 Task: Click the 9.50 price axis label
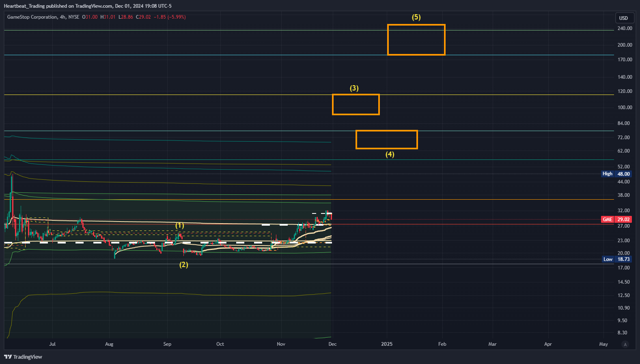[x=622, y=321]
